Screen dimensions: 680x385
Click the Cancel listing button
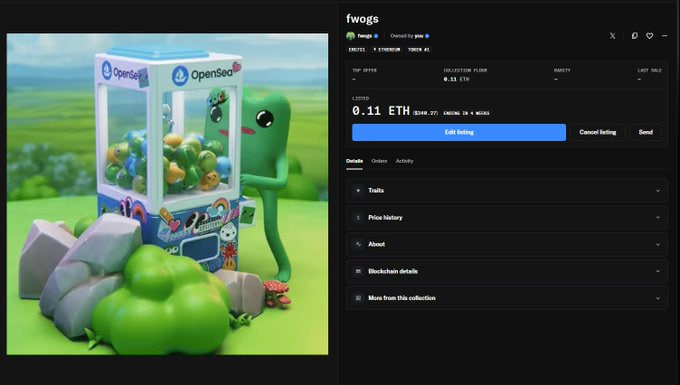pos(598,132)
